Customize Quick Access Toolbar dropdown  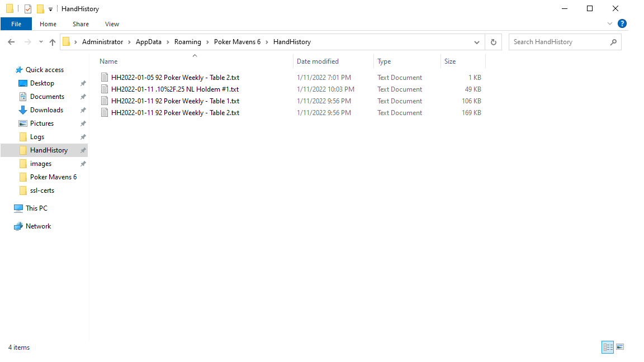50,9
